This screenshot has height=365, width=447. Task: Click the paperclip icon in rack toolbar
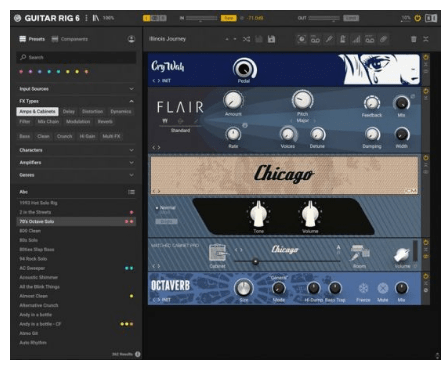tap(383, 39)
